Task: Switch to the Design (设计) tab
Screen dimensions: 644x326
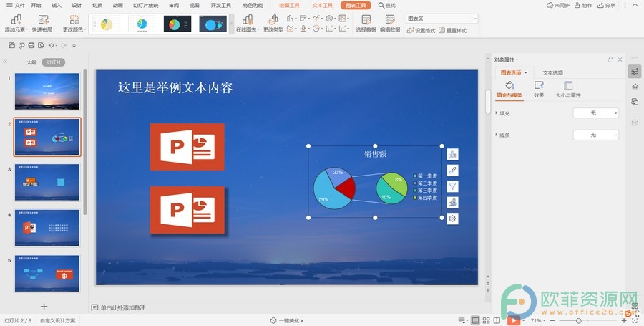Action: 77,5
